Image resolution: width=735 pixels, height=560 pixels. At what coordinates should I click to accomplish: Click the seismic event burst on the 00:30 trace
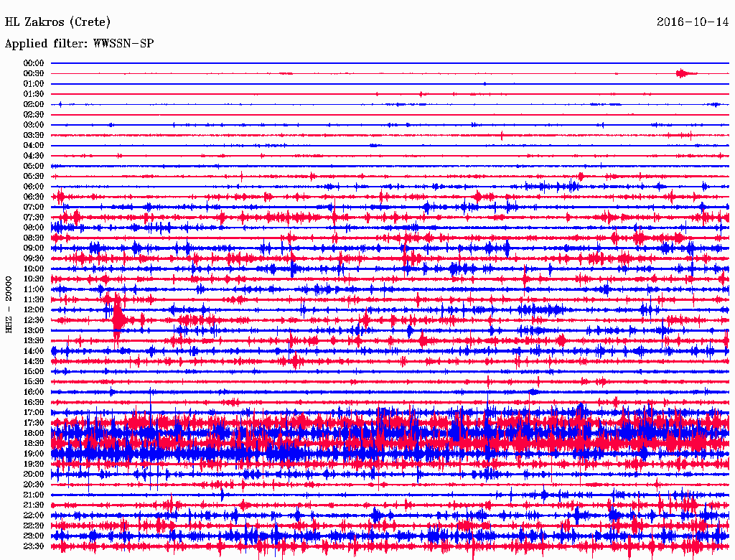click(685, 73)
